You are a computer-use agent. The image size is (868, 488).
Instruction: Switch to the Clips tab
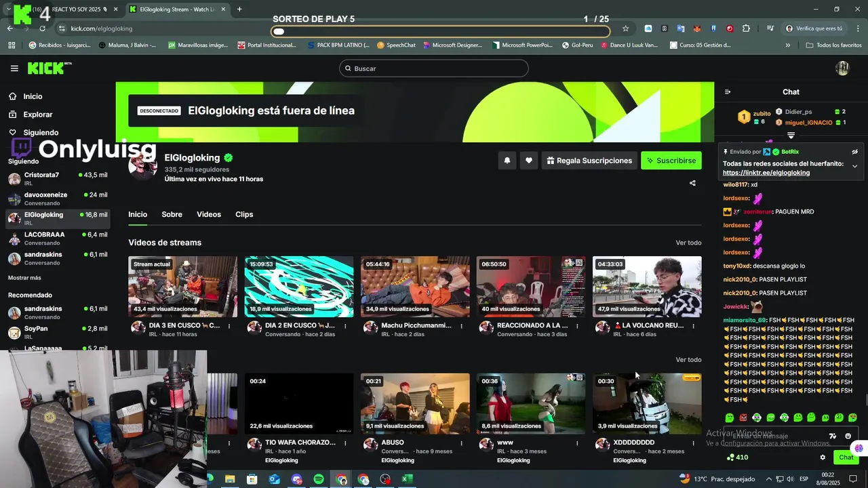(x=244, y=214)
